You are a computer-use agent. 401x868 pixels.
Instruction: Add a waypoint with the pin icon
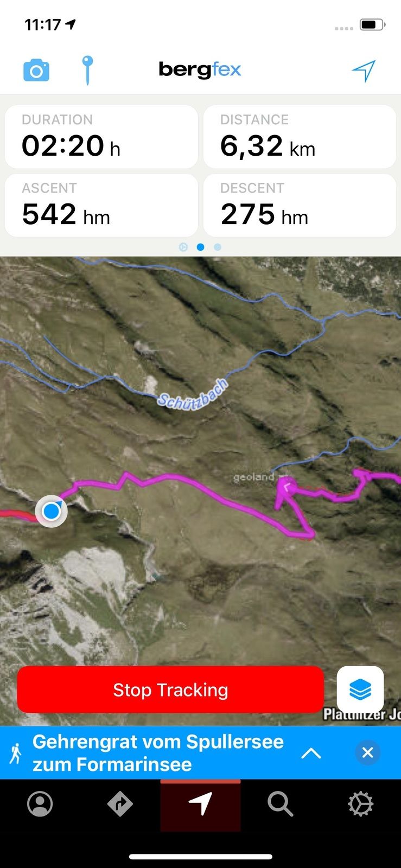click(87, 70)
